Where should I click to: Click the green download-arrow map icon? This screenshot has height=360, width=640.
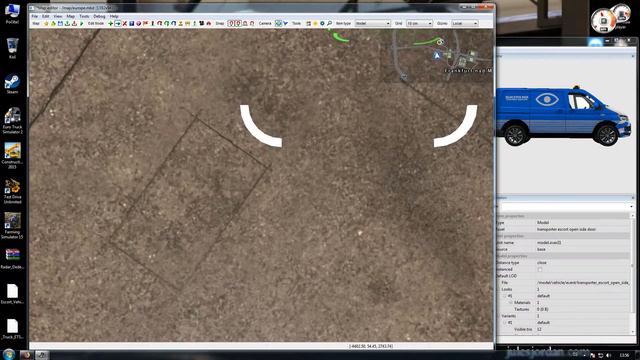[x=67, y=24]
